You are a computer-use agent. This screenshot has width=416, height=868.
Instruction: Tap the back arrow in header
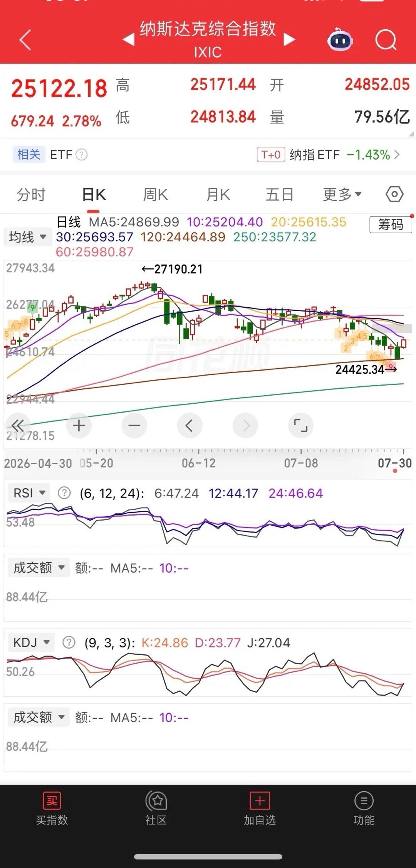point(25,40)
